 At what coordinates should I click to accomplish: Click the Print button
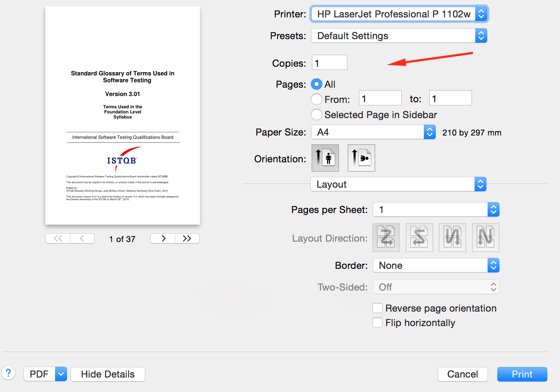click(x=522, y=374)
